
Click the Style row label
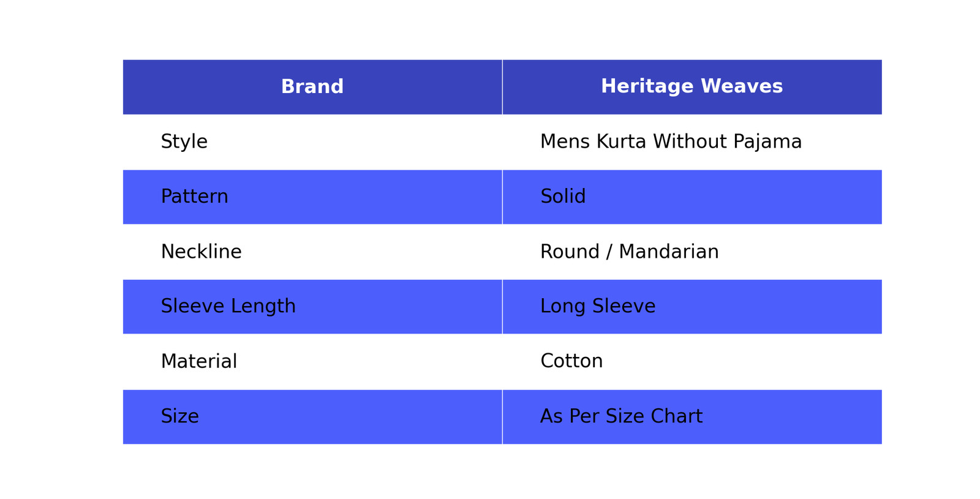[184, 142]
